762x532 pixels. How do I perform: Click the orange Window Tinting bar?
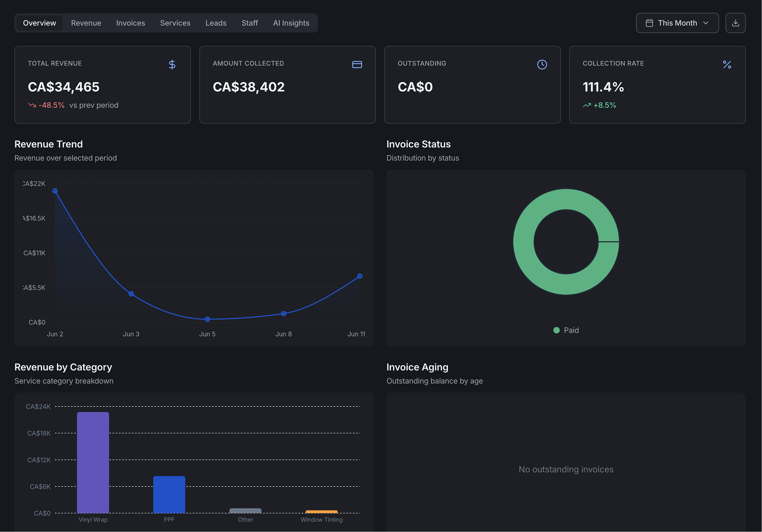coord(321,512)
